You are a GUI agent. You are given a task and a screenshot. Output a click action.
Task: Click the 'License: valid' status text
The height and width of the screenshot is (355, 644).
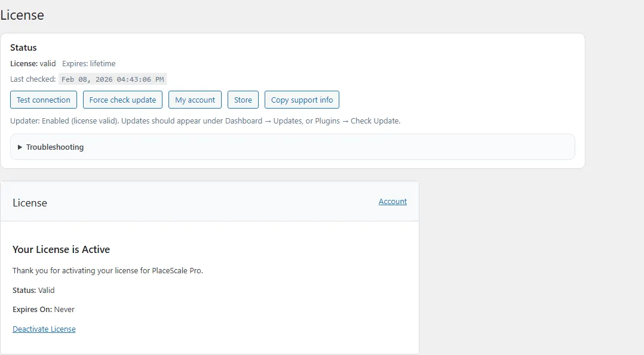tap(33, 64)
